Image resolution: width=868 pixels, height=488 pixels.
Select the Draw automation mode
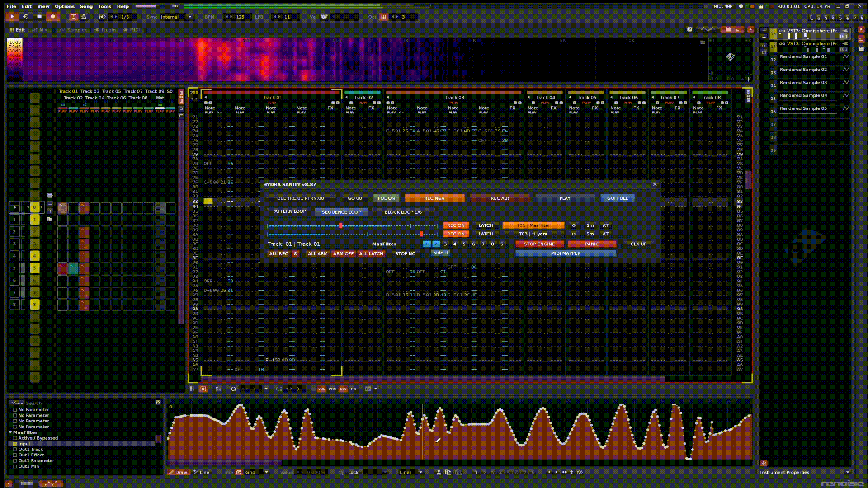coord(178,472)
